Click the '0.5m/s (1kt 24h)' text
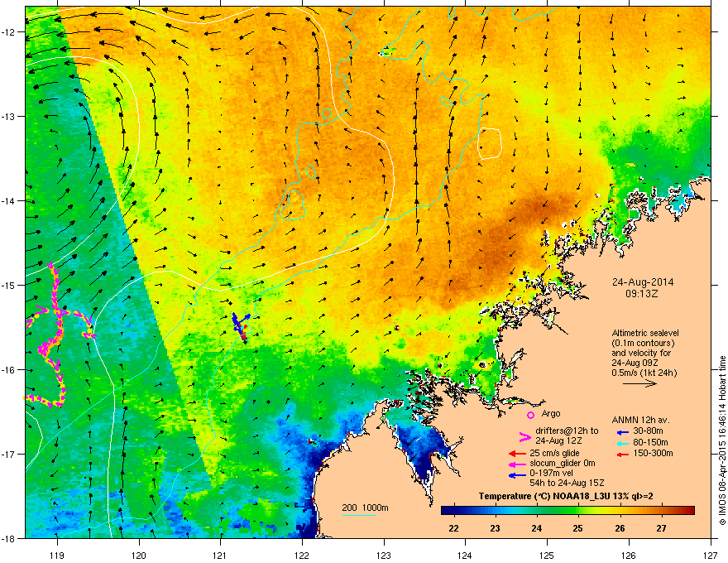This screenshot has height=563, width=728. coord(644,373)
